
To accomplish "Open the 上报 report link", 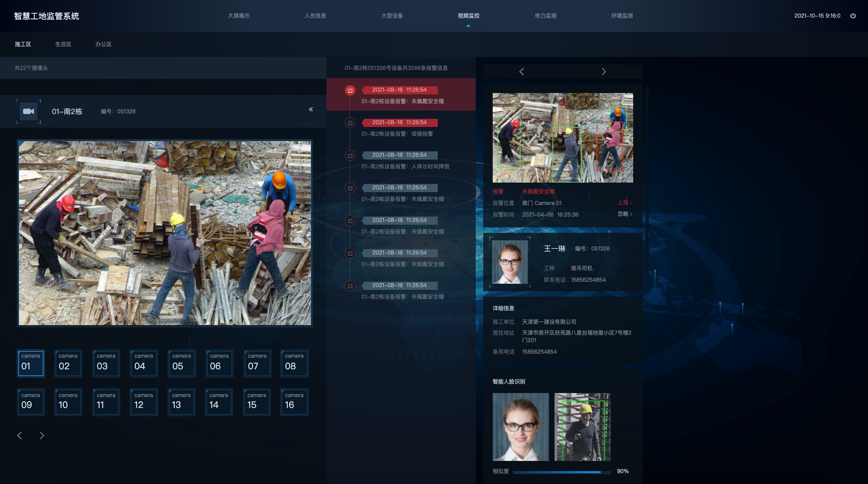I will click(624, 203).
